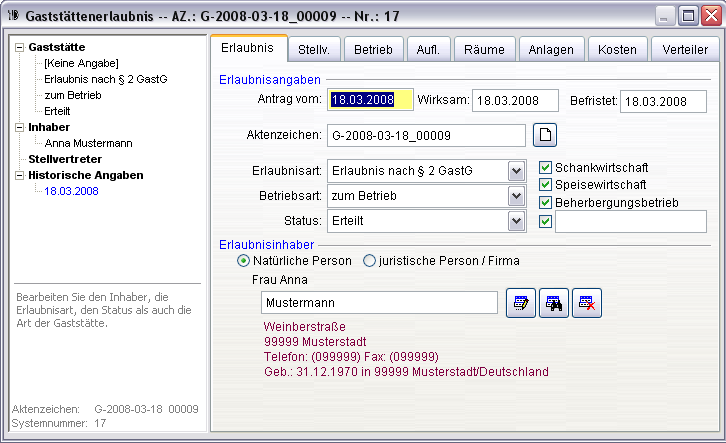Expand the Status combo box
This screenshot has width=726, height=443.
pos(516,221)
